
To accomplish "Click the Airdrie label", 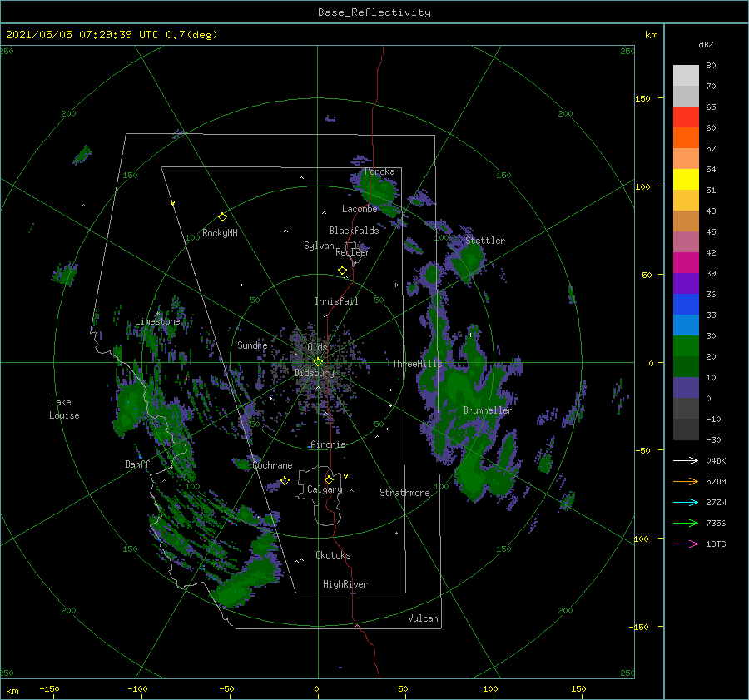I will 328,444.
